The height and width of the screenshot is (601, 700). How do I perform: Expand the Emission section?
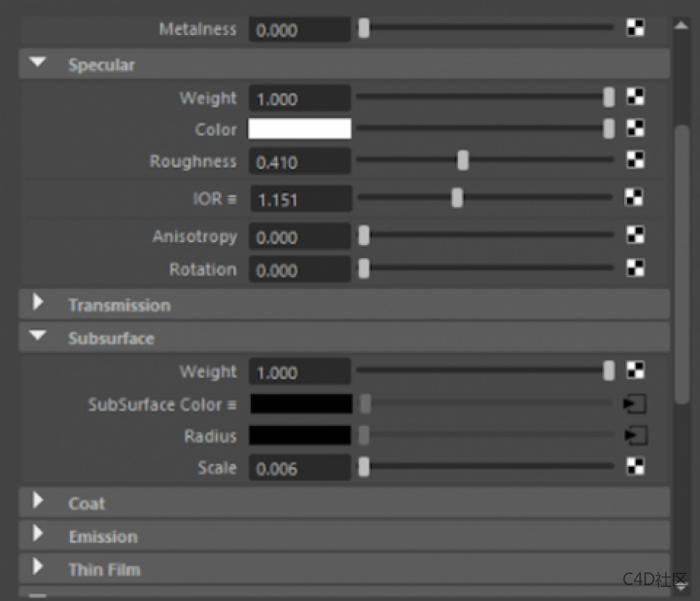[38, 534]
